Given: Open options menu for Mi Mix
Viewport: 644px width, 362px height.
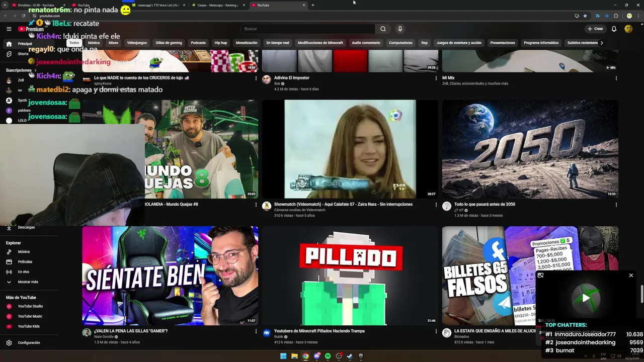Looking at the screenshot, I should pos(616,78).
